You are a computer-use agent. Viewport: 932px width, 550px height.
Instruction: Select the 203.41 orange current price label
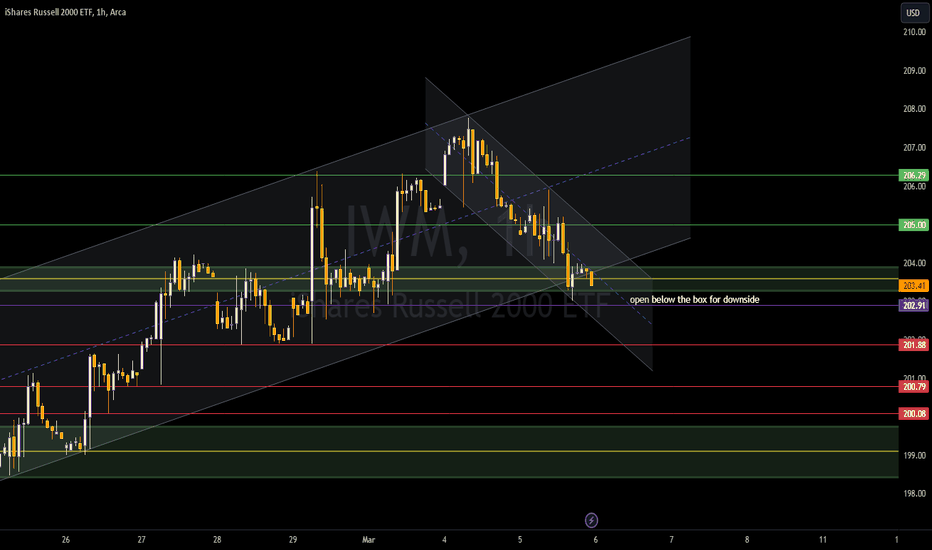(x=914, y=286)
